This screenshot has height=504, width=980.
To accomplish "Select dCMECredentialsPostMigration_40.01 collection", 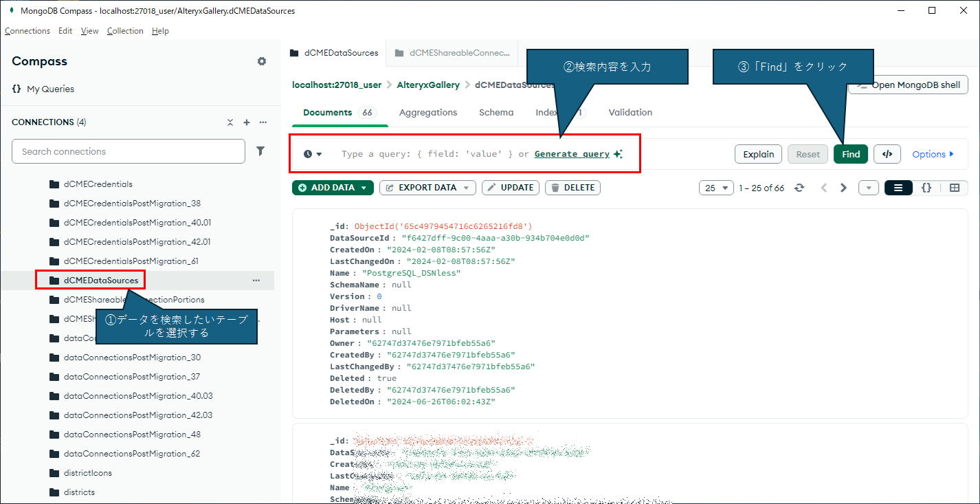I will coord(137,223).
